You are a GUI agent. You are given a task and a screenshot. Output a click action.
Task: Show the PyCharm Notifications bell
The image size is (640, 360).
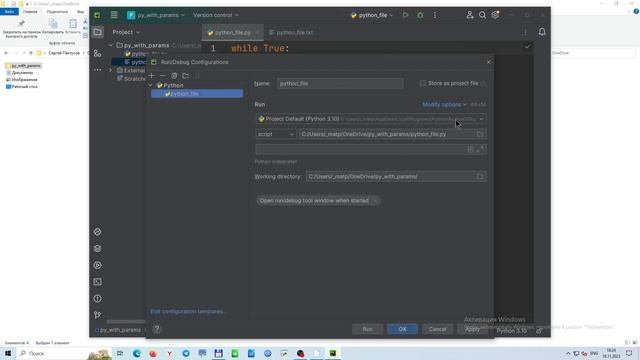pyautogui.click(x=542, y=32)
